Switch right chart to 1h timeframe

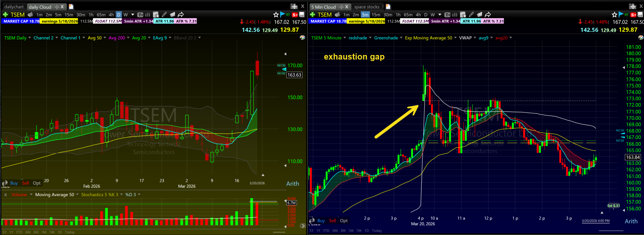[x=398, y=14]
